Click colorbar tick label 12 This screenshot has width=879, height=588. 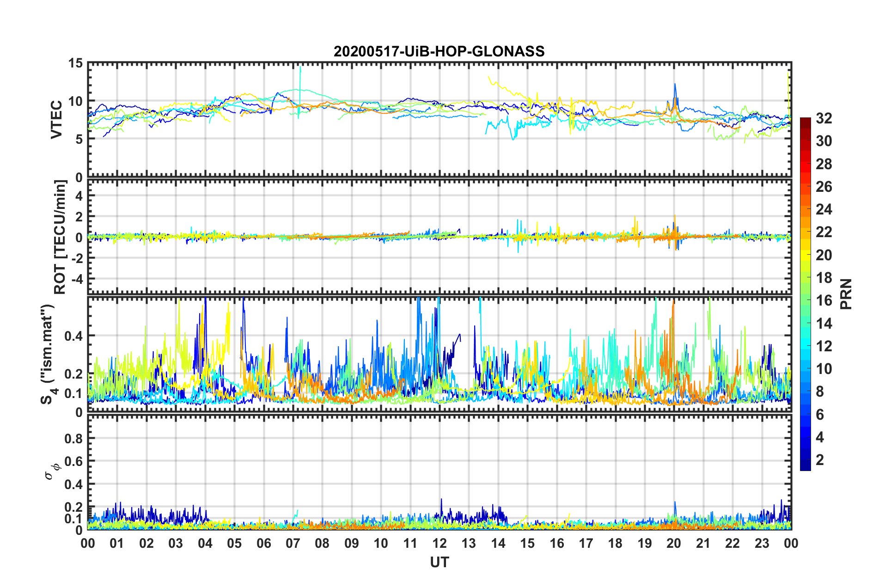coord(824,346)
